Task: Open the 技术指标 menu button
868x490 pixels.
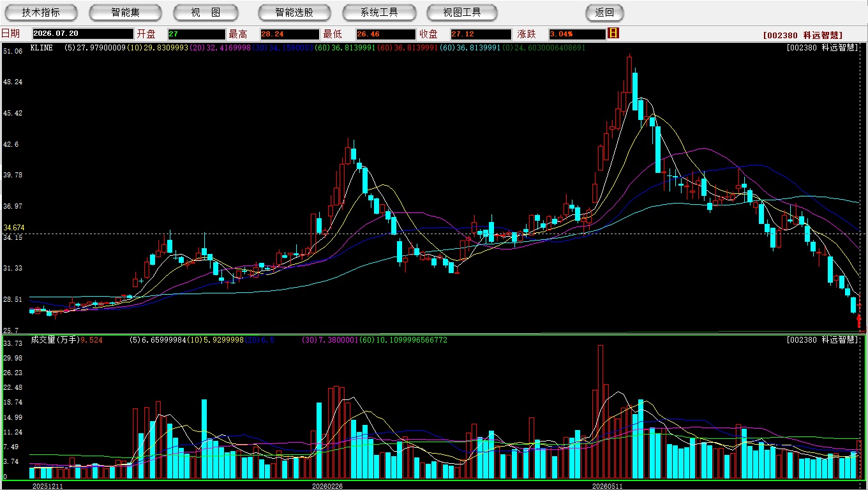Action: tap(41, 12)
